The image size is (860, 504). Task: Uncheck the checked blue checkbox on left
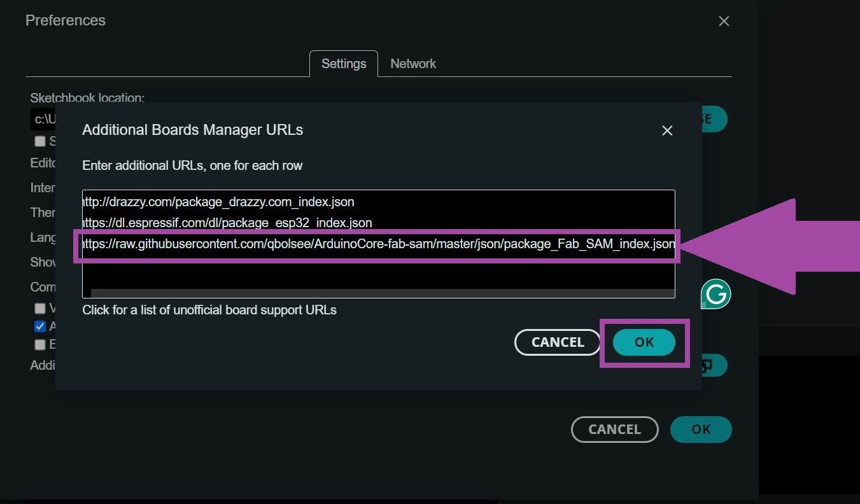(x=40, y=326)
